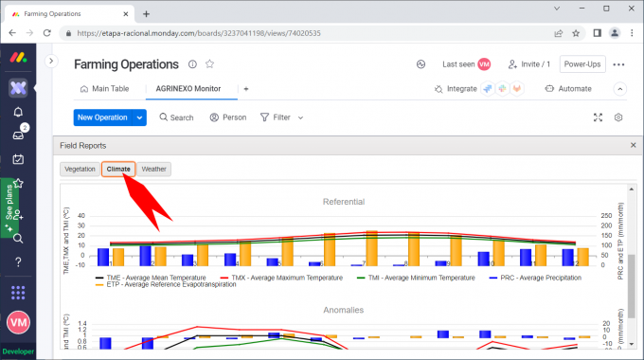Collapse the board header with the up chevron
Screen dimensions: 644x360
click(620, 89)
